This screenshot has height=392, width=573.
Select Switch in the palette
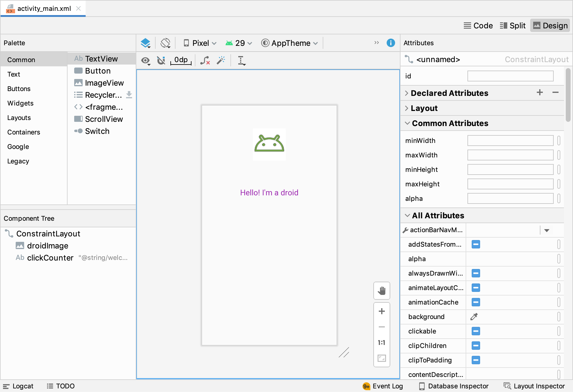point(102,131)
